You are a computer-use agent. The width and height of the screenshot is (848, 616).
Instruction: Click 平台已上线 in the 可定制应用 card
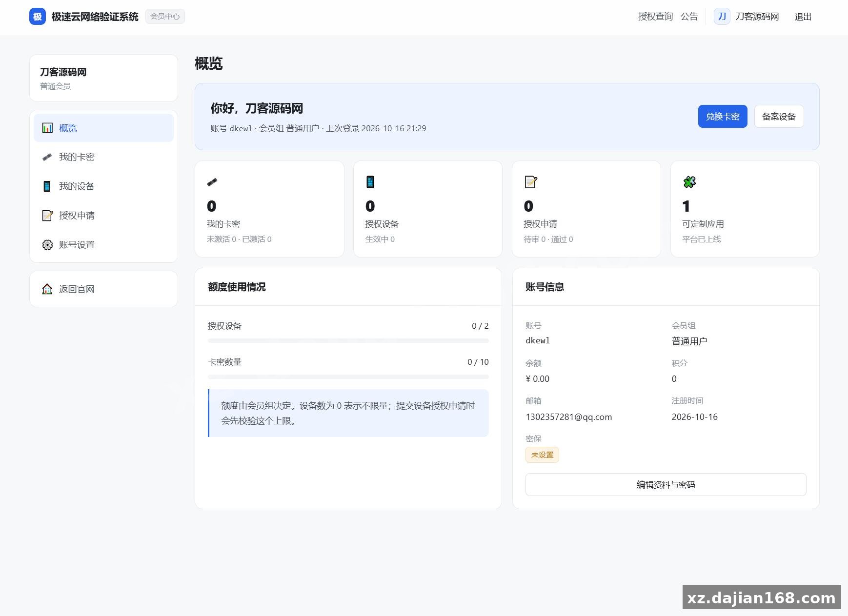pos(702,239)
